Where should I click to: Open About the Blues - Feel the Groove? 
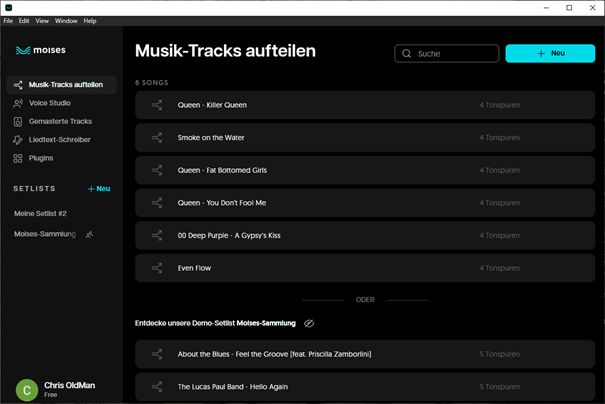pyautogui.click(x=365, y=354)
